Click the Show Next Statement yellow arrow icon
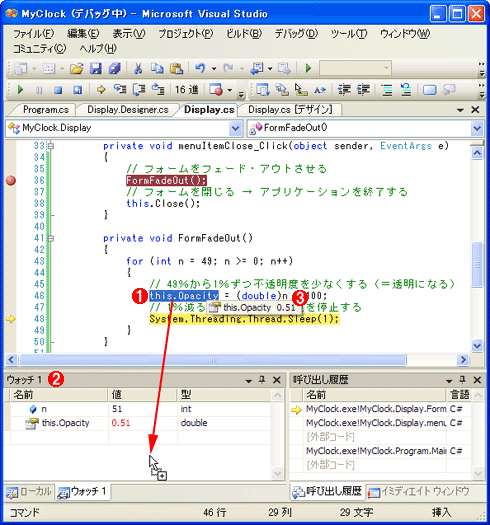 [x=100, y=90]
